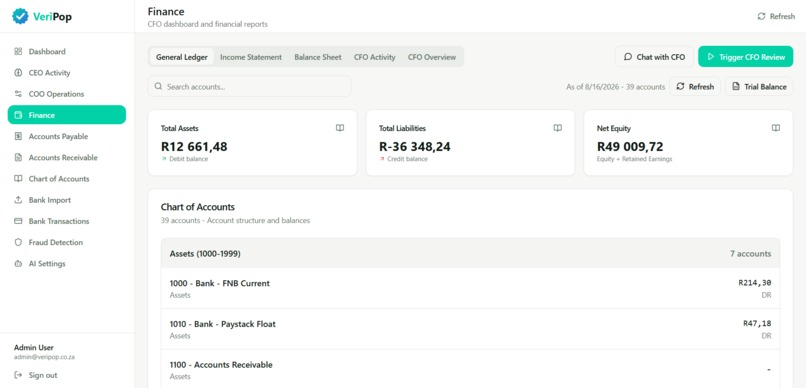Click the R47,18 balance value
This screenshot has width=806, height=388.
(x=757, y=324)
